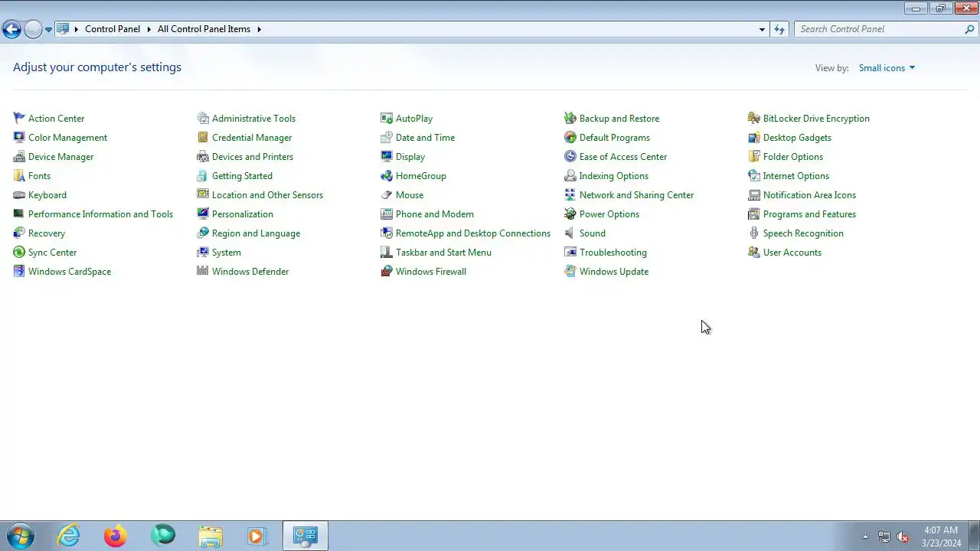This screenshot has height=551, width=980.
Task: Click the Back navigation button
Action: 11,30
